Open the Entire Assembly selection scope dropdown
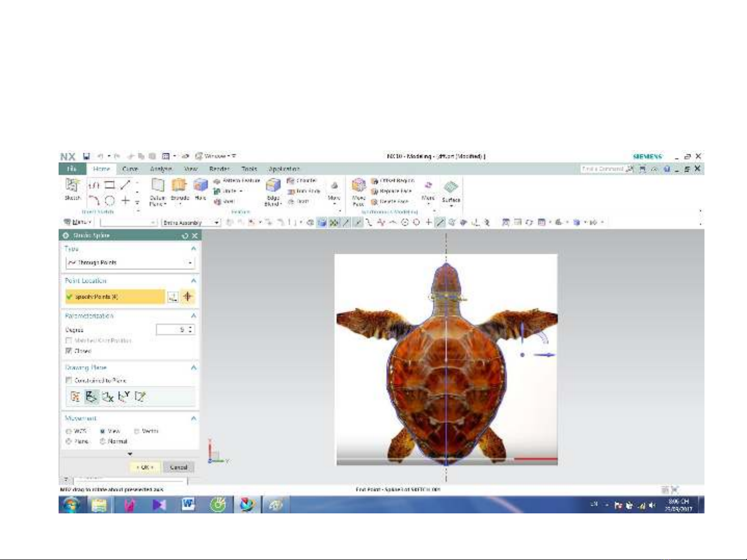Image resolution: width=747 pixels, height=560 pixels. pyautogui.click(x=191, y=223)
